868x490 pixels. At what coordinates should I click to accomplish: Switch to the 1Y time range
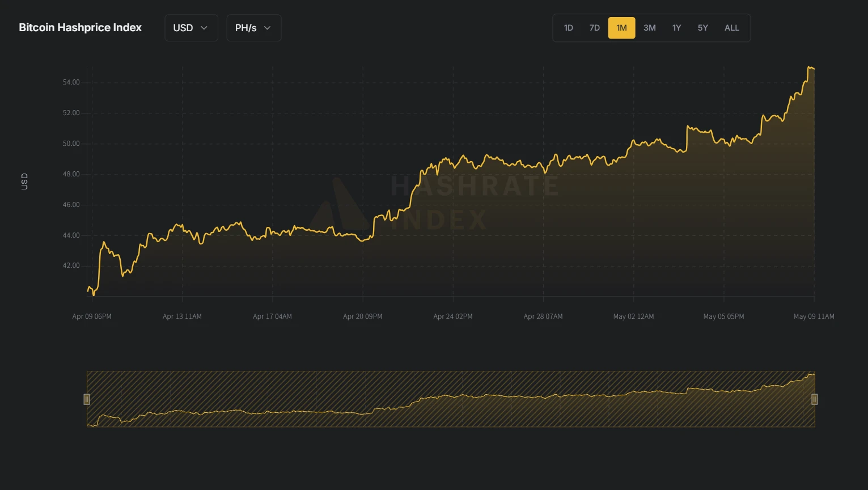[676, 28]
